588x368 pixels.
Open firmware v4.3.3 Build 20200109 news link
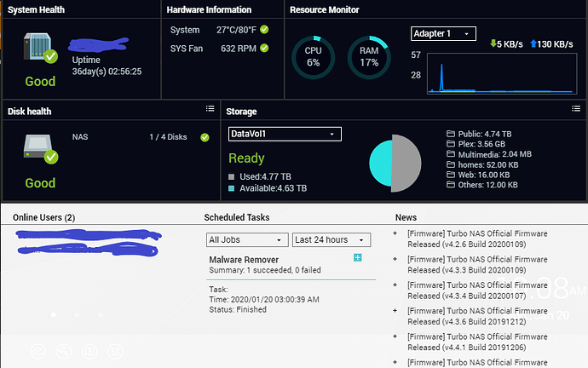(x=477, y=265)
